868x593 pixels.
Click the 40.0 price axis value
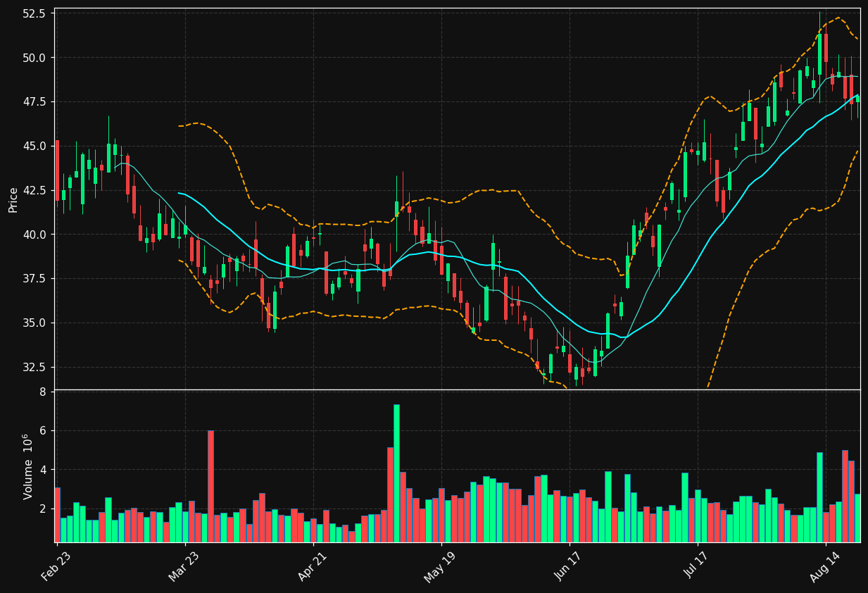pos(34,235)
